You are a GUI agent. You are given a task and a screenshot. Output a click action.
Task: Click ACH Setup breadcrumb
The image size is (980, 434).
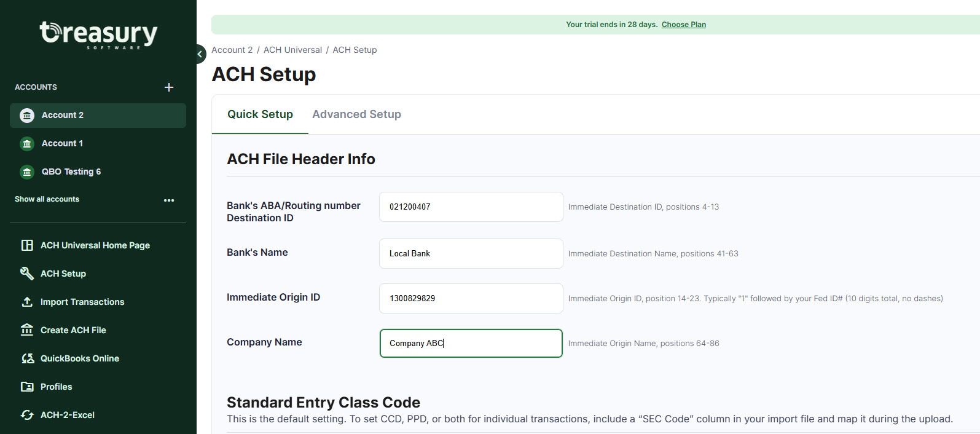[355, 50]
